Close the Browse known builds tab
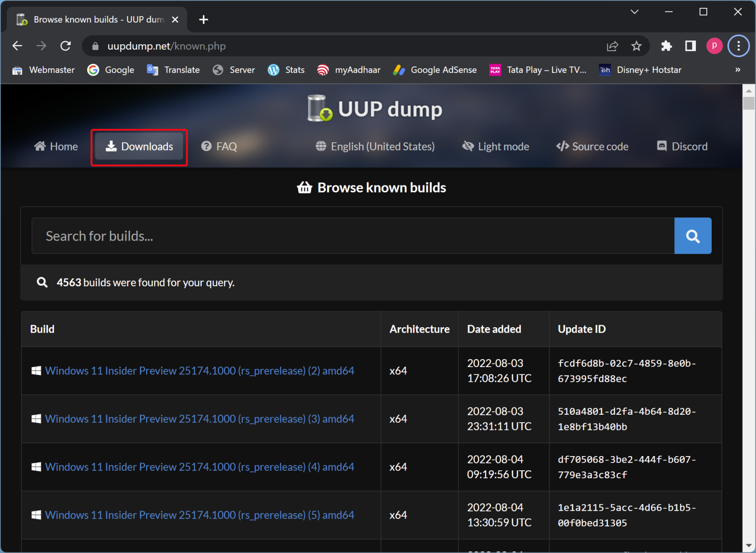756x553 pixels. tap(175, 20)
